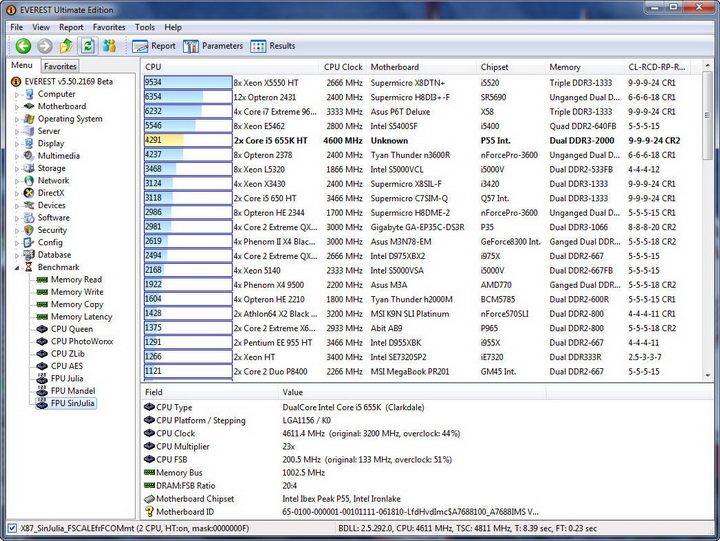Click the 6354 score bar
The width and height of the screenshot is (720, 541).
pos(188,97)
